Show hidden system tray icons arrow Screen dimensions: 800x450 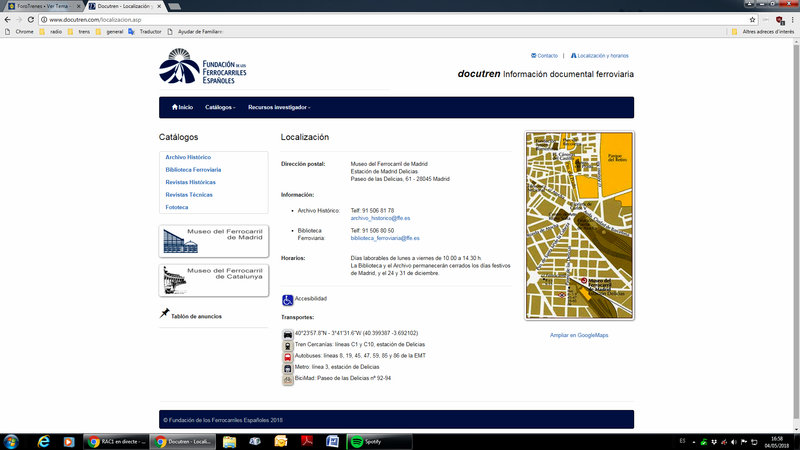[693, 442]
